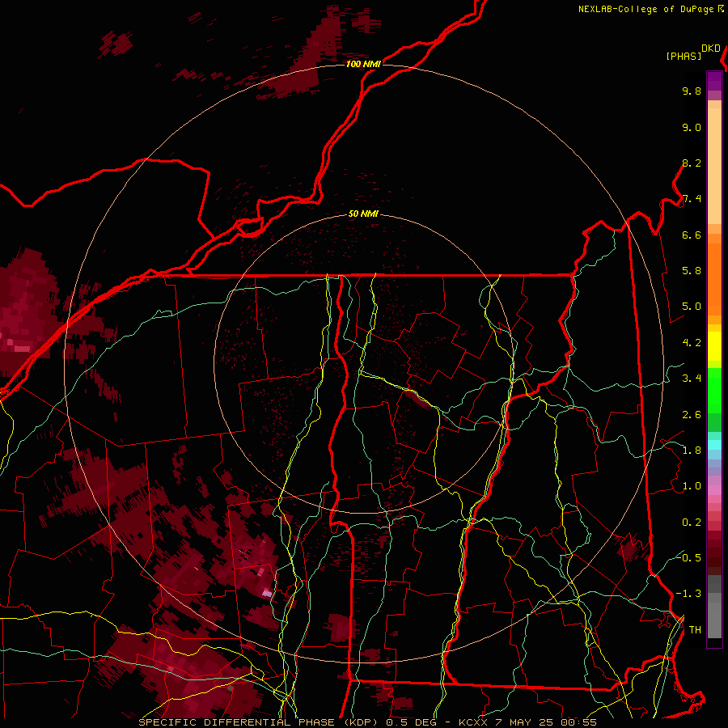This screenshot has width=728, height=728.
Task: Click the 6.6 color scale value
Action: click(692, 235)
